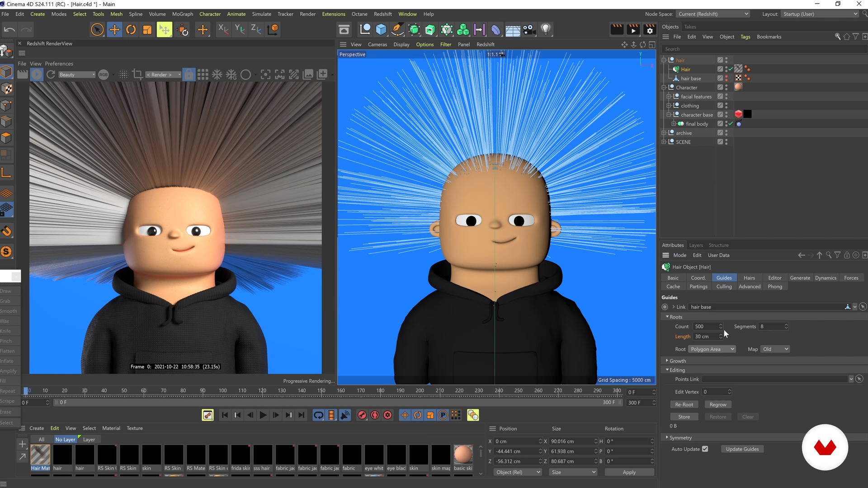Select the Scale tool icon
868x488 pixels.
coord(147,30)
